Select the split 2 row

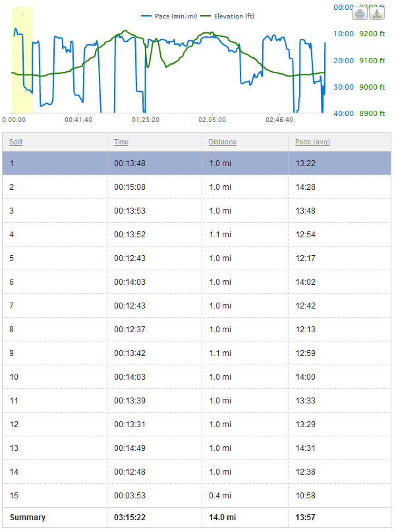click(196, 187)
